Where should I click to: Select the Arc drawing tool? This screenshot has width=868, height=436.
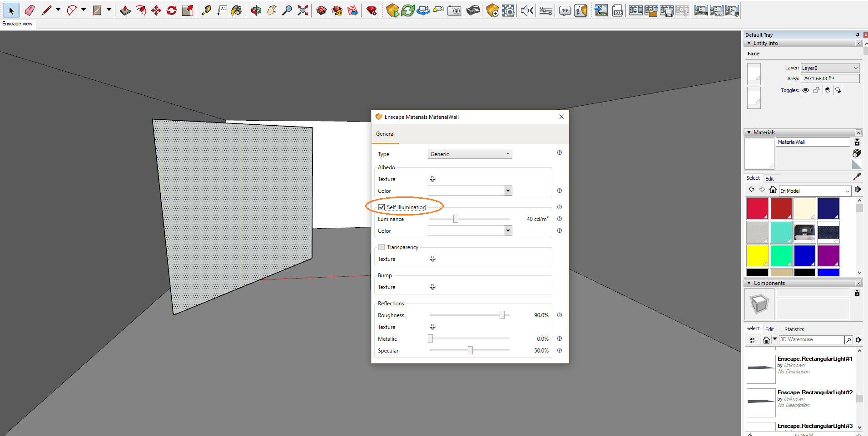72,10
